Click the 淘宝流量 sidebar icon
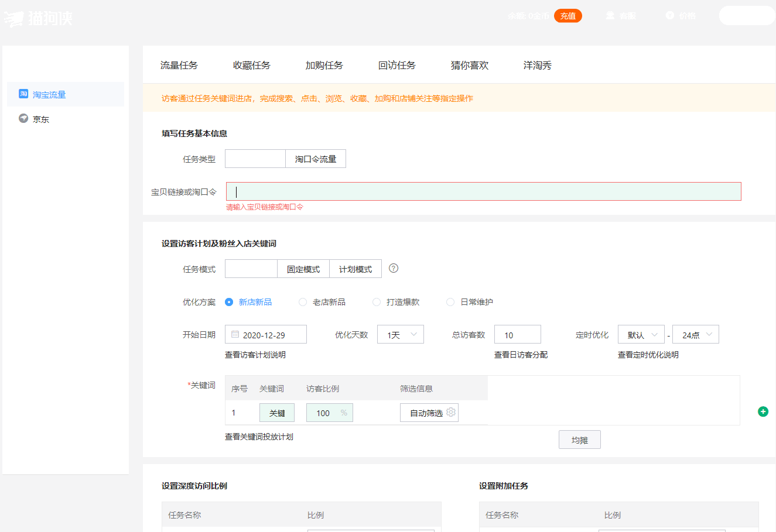The height and width of the screenshot is (532, 776). 23,94
